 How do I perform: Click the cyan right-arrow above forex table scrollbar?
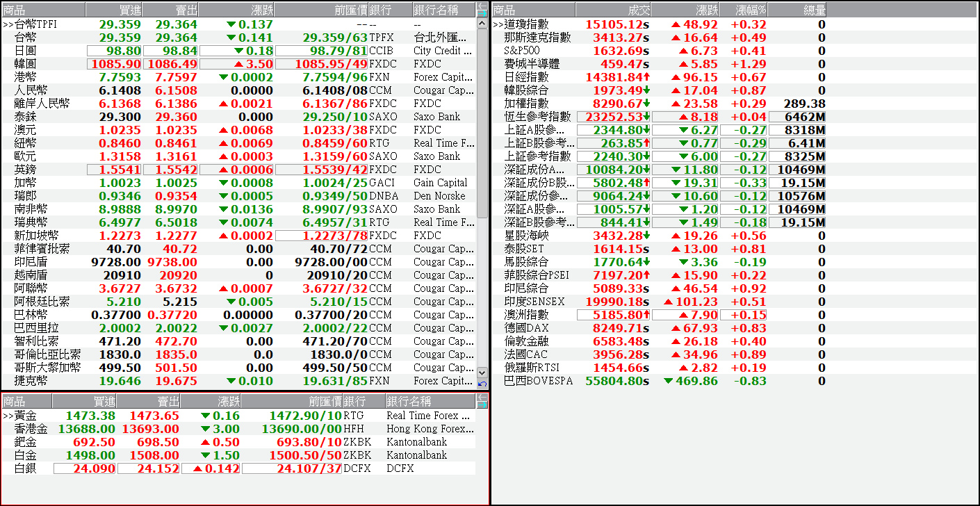(482, 13)
